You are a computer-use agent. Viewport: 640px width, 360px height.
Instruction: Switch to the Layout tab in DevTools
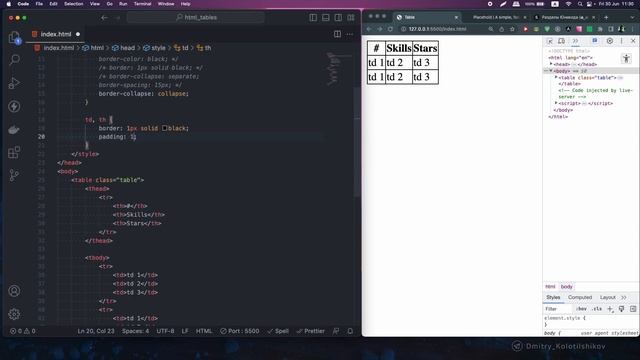tap(607, 297)
